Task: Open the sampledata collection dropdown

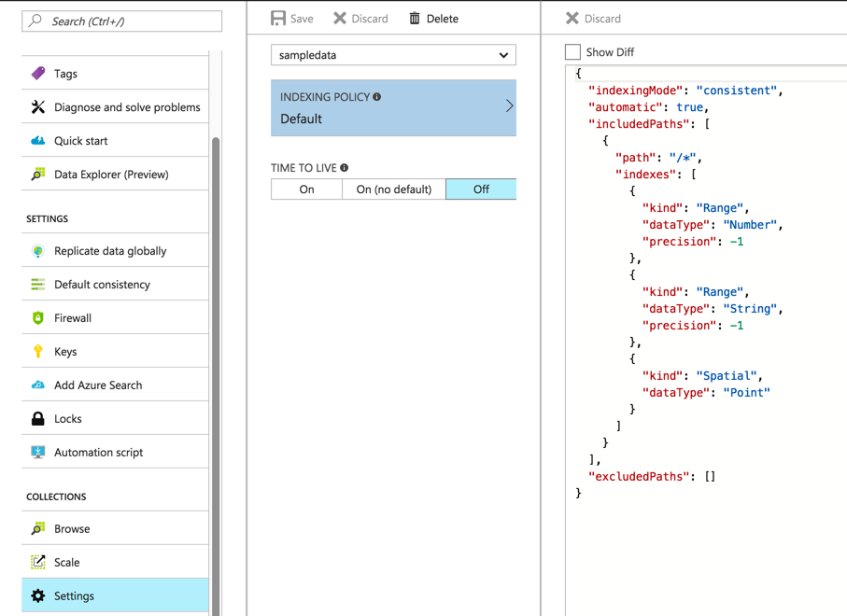Action: click(x=393, y=54)
